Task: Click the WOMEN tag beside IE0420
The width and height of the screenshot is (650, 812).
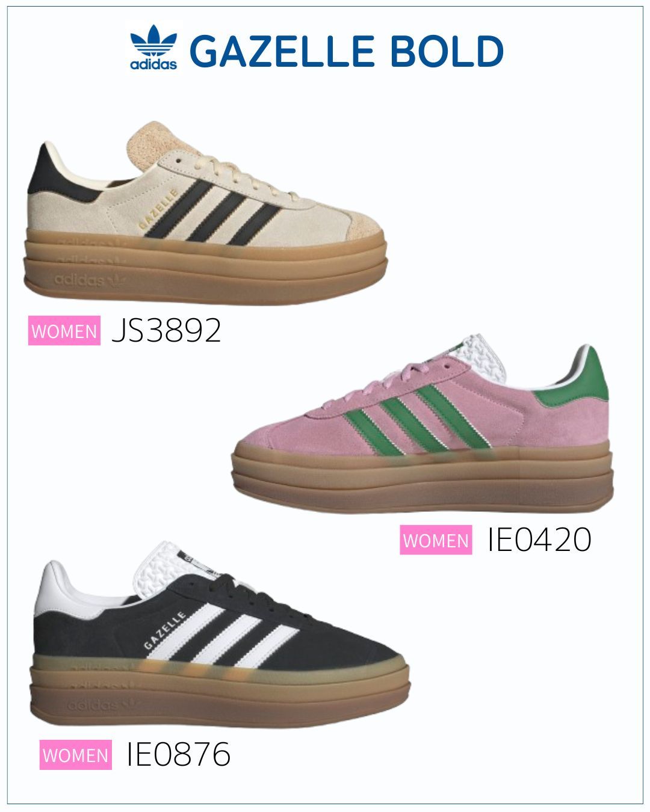Action: (436, 540)
